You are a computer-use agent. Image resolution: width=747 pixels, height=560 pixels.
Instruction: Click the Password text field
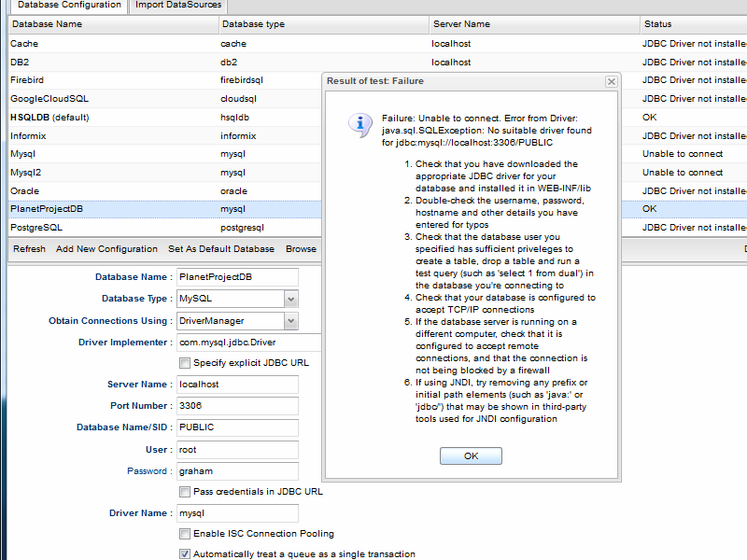236,471
